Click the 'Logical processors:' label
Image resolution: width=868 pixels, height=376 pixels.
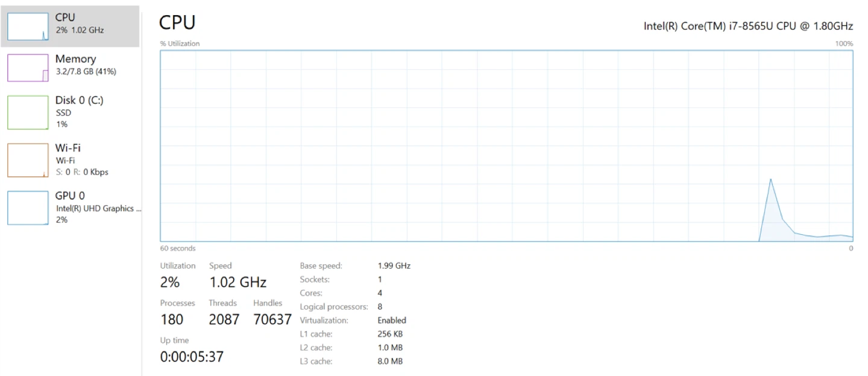point(334,307)
